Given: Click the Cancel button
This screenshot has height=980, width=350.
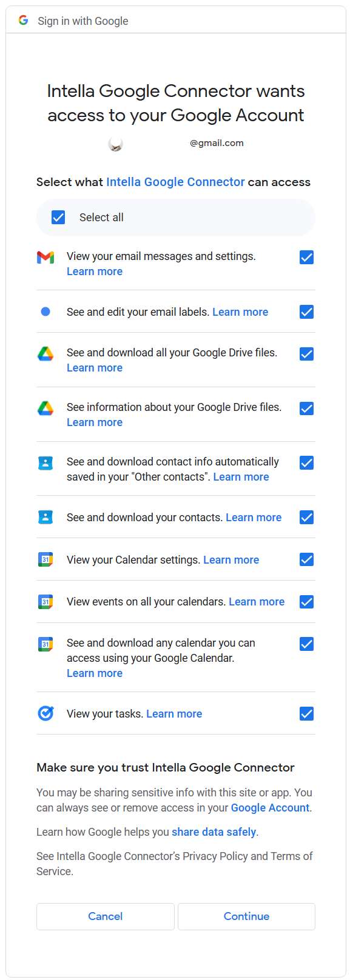Looking at the screenshot, I should tap(106, 916).
